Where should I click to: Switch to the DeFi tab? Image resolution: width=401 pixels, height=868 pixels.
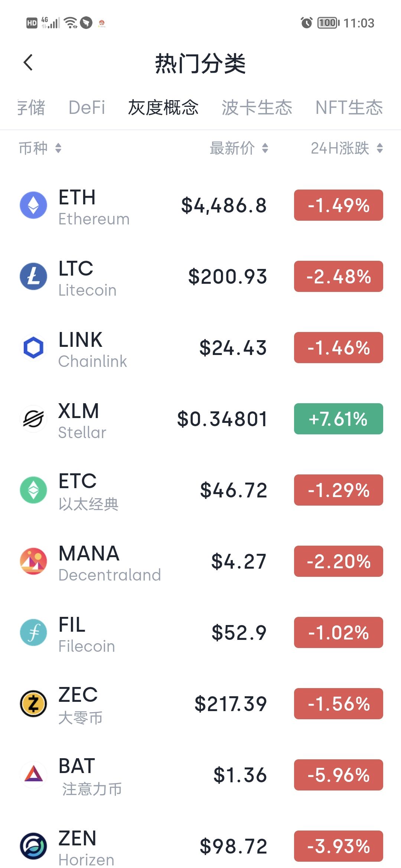point(87,108)
